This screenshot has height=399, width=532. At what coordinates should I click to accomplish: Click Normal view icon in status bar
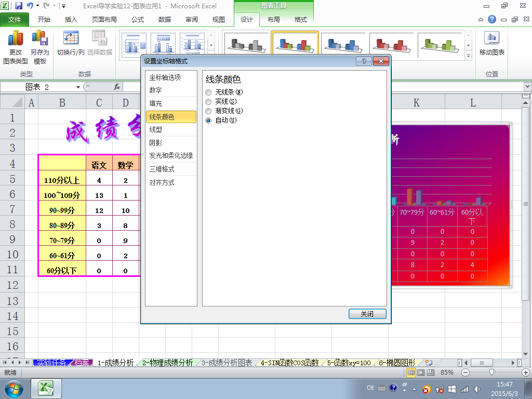click(x=411, y=373)
